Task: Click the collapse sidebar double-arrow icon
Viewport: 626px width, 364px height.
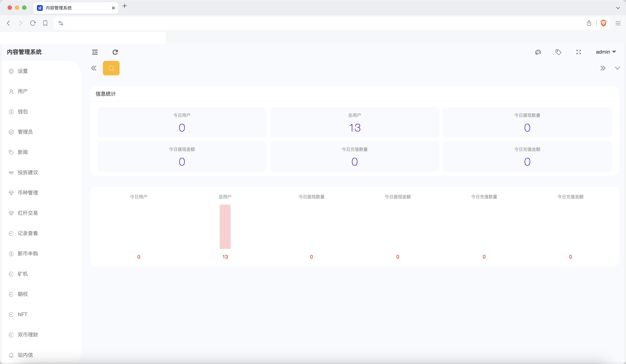Action: (94, 68)
